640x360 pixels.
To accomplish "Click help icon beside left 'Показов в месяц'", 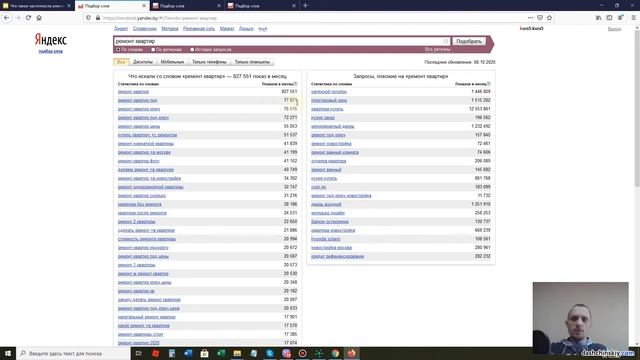I will (x=296, y=84).
